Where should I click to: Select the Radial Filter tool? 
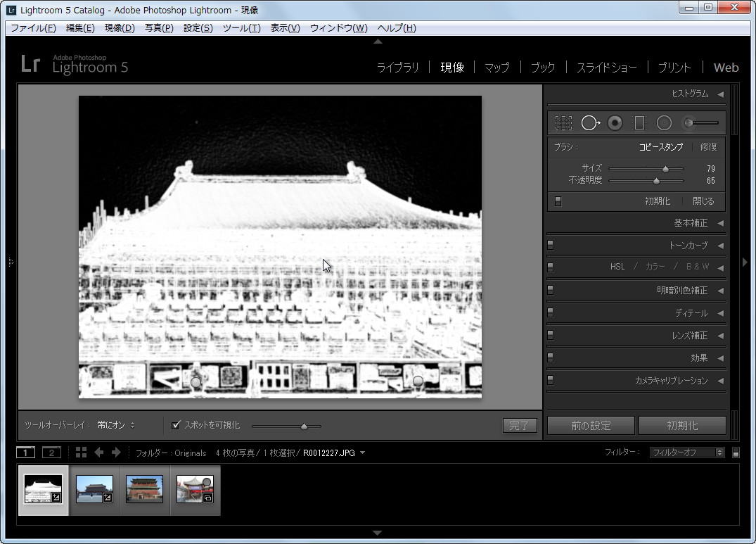pyautogui.click(x=664, y=123)
